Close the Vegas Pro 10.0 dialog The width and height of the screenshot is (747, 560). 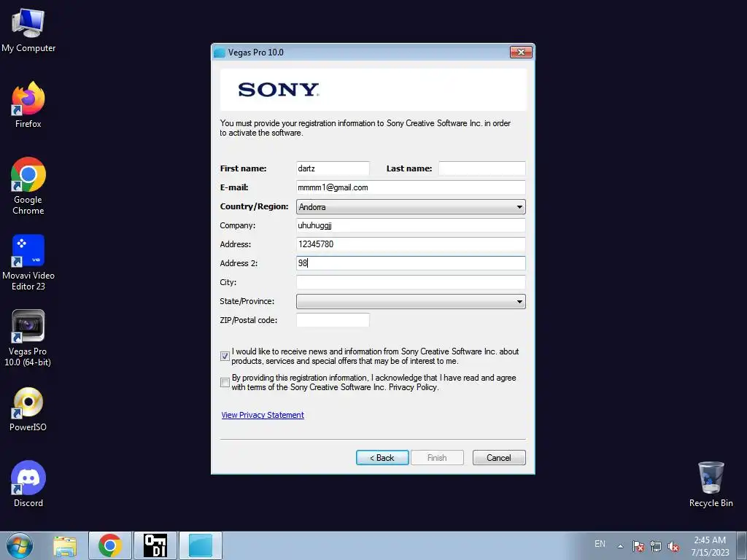(521, 52)
